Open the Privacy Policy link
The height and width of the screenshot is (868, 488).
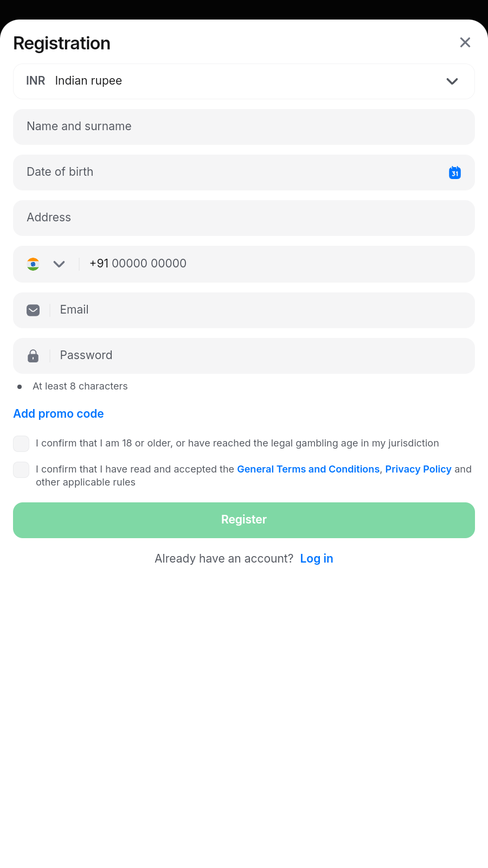[418, 469]
